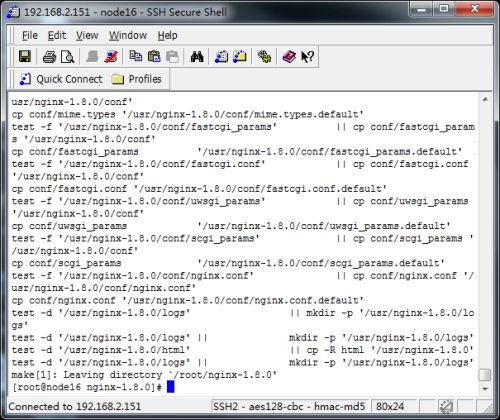
Task: Open Print Preview from the toolbar
Action: pyautogui.click(x=68, y=57)
